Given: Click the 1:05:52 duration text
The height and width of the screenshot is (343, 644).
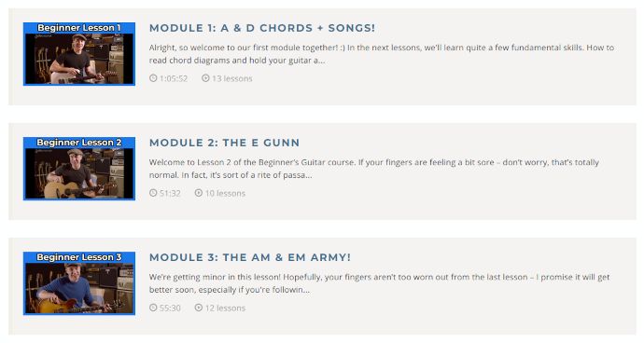Looking at the screenshot, I should click(174, 78).
